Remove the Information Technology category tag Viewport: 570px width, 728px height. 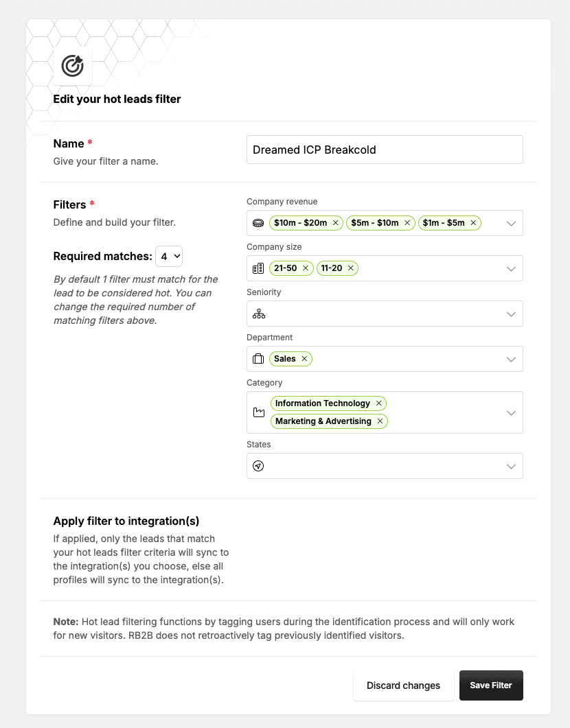[x=378, y=403]
